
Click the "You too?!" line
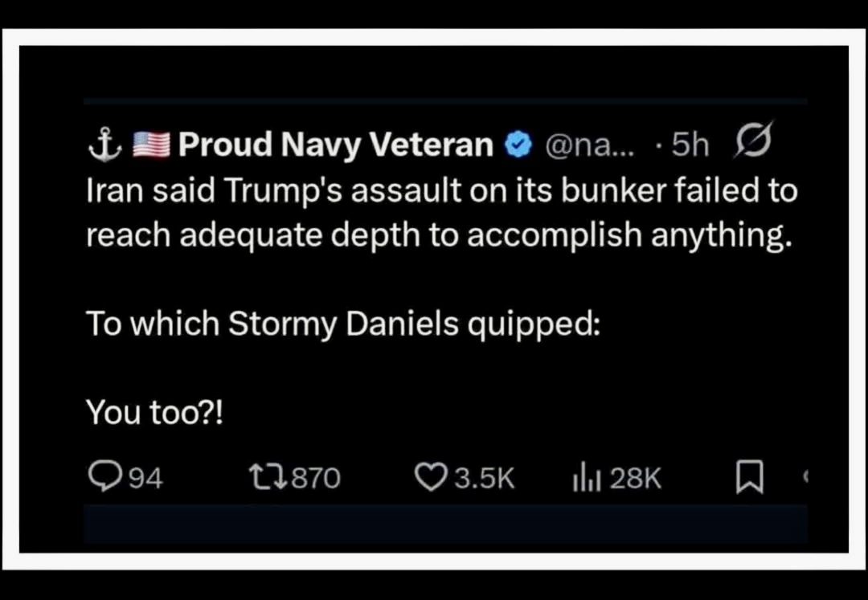point(155,412)
